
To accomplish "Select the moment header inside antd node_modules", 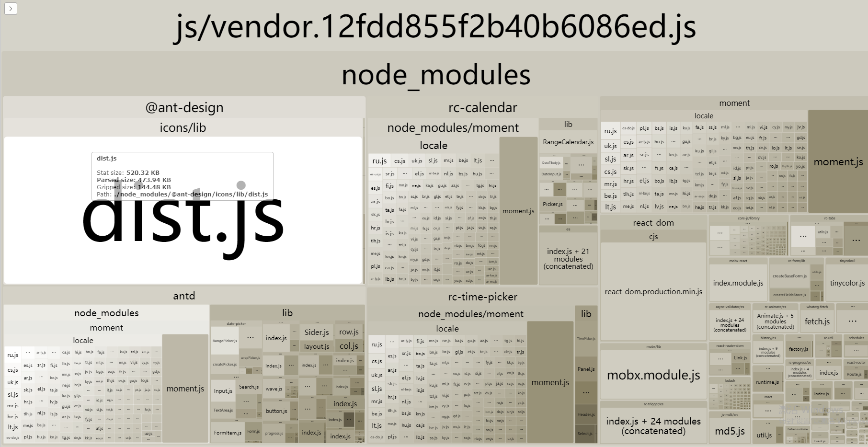I will coord(106,328).
